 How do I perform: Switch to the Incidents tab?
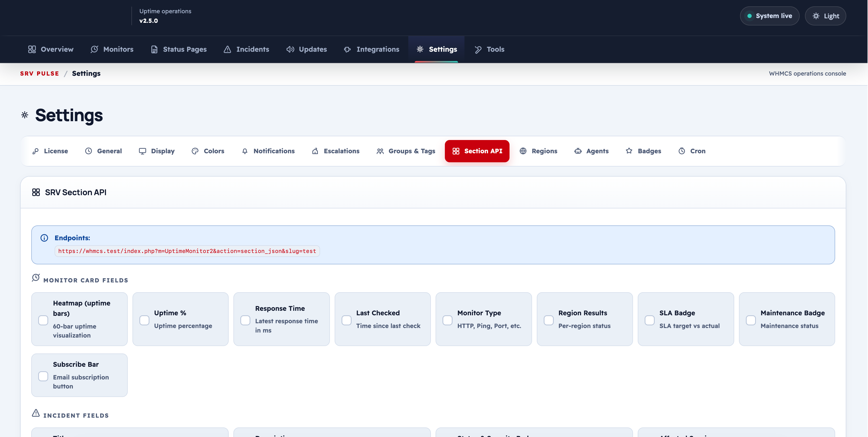[246, 49]
